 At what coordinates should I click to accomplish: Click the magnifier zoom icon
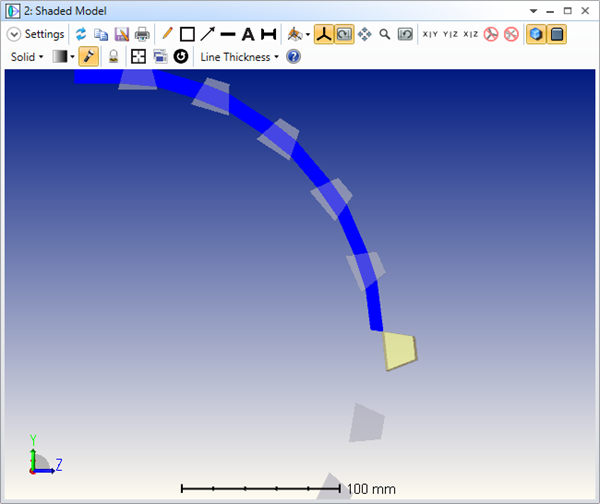pyautogui.click(x=384, y=34)
